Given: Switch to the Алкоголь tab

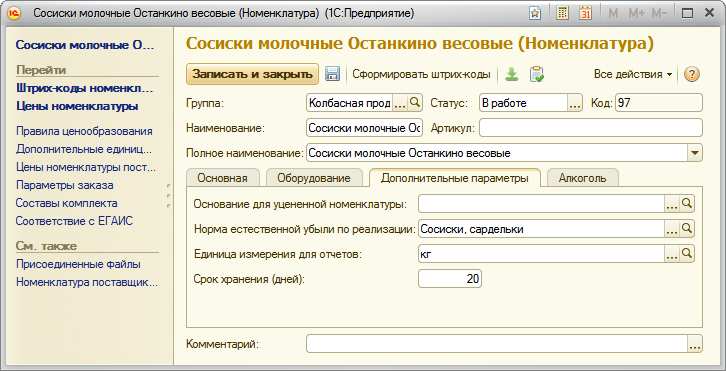Looking at the screenshot, I should [x=582, y=178].
